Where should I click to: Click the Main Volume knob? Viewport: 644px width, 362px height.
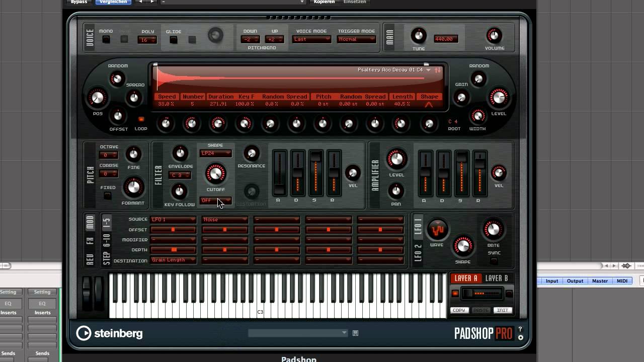point(494,36)
